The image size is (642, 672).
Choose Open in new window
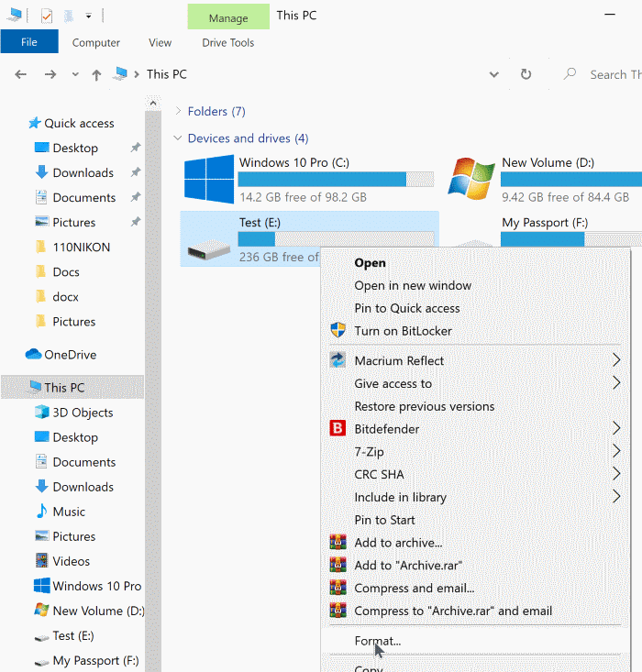click(x=413, y=286)
